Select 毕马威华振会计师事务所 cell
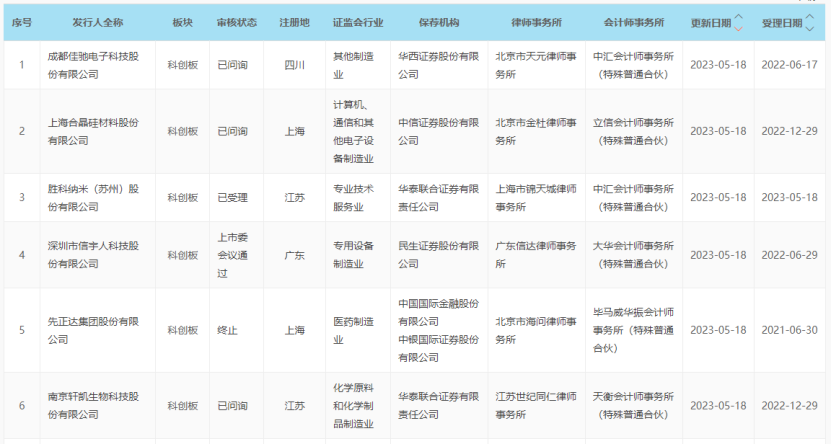Screen dimensions: 831x445 tap(633, 330)
